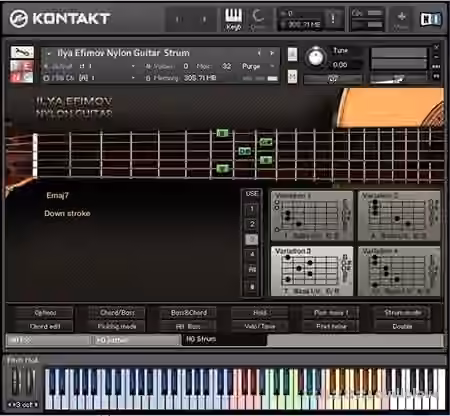This screenshot has width=450, height=416.
Task: Close the instrument with the X button
Action: click(x=436, y=47)
